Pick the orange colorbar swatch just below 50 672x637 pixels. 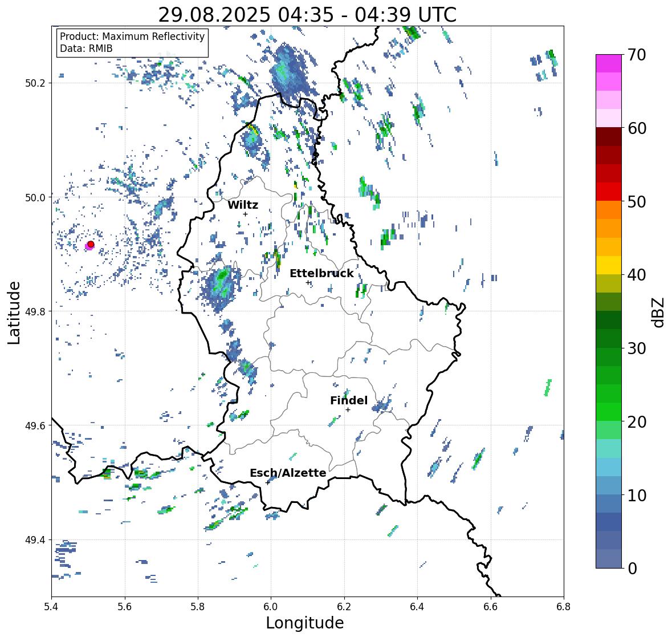[x=609, y=210]
